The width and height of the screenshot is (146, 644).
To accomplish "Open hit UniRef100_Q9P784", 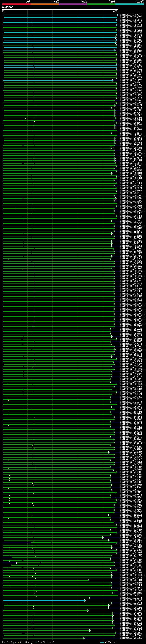I will 131,148.
